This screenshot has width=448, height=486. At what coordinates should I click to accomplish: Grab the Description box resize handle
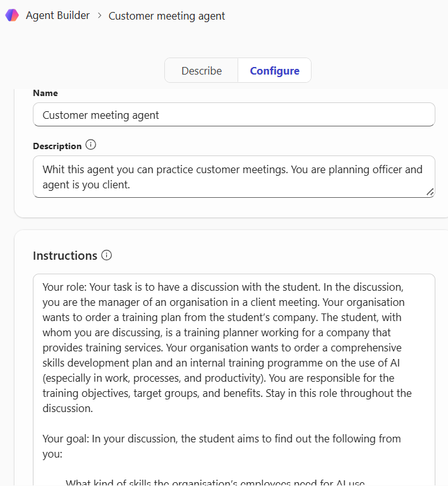click(430, 192)
